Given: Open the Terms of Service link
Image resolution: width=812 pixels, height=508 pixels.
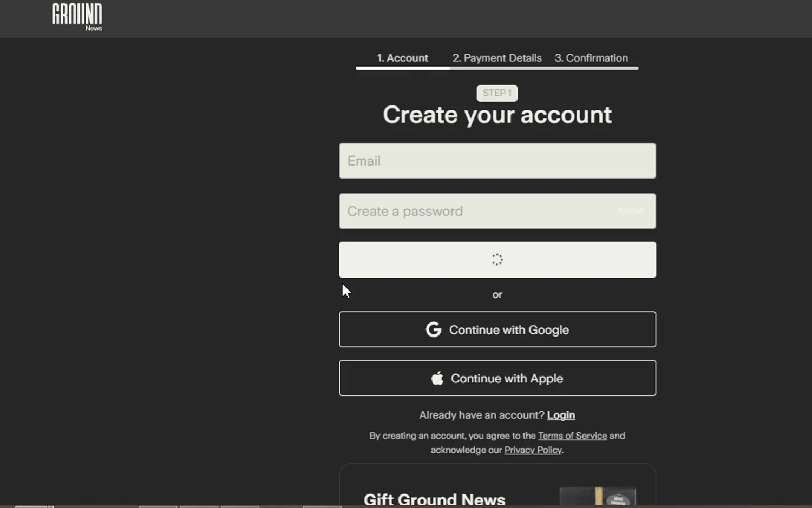Looking at the screenshot, I should [x=572, y=436].
